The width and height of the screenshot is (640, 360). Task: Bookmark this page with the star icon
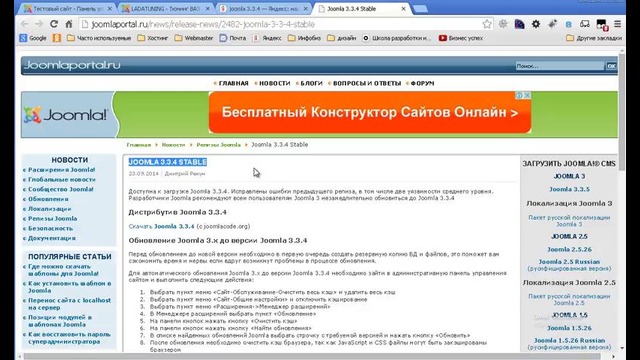click(487, 24)
